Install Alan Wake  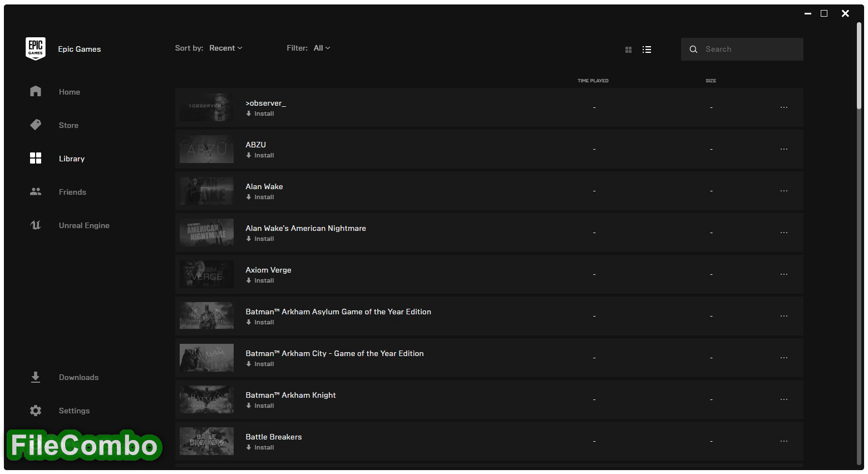coord(260,197)
